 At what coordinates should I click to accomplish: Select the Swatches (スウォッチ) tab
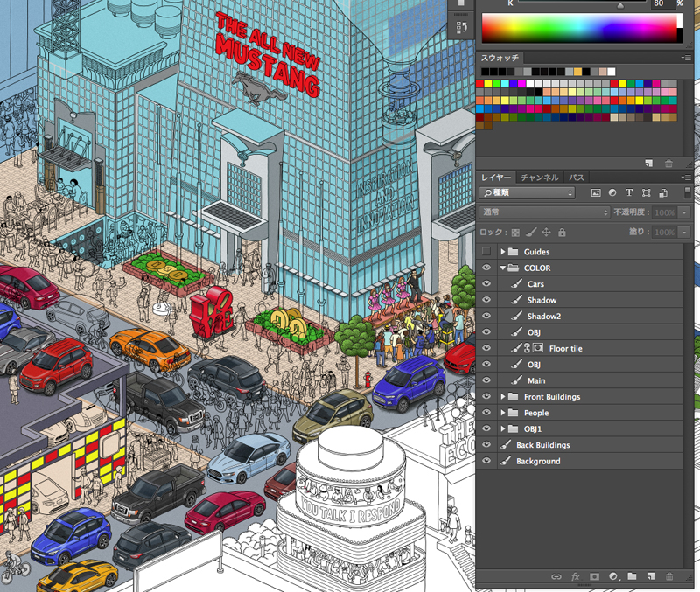click(x=500, y=58)
